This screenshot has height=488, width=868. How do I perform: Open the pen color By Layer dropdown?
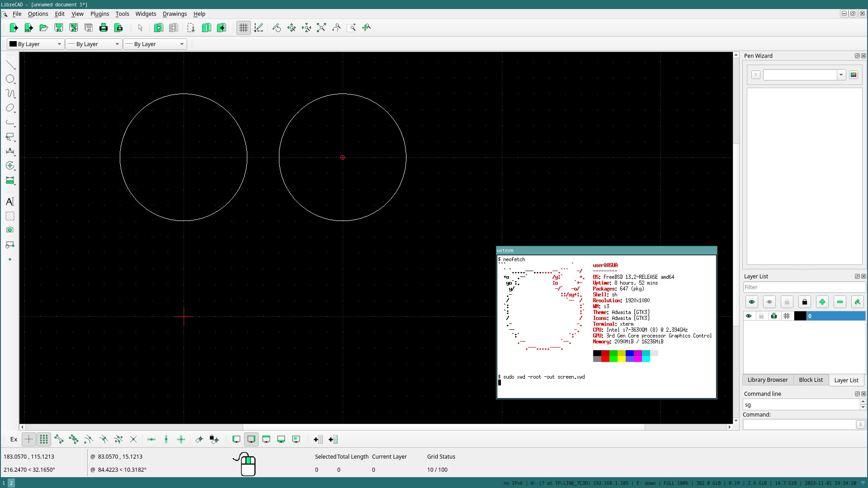coord(35,44)
